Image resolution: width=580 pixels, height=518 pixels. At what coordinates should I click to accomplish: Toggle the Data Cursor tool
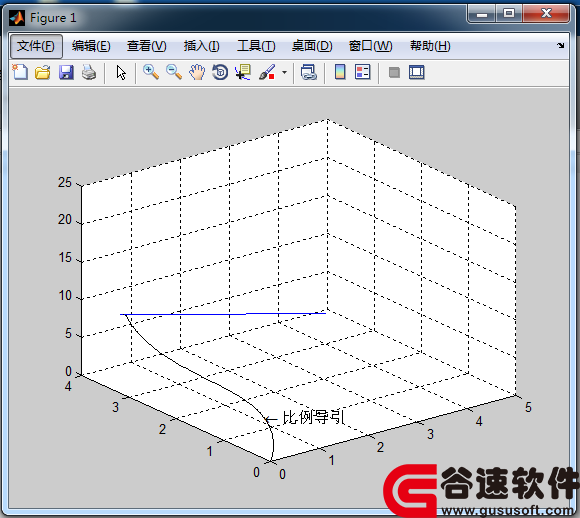pos(243,72)
